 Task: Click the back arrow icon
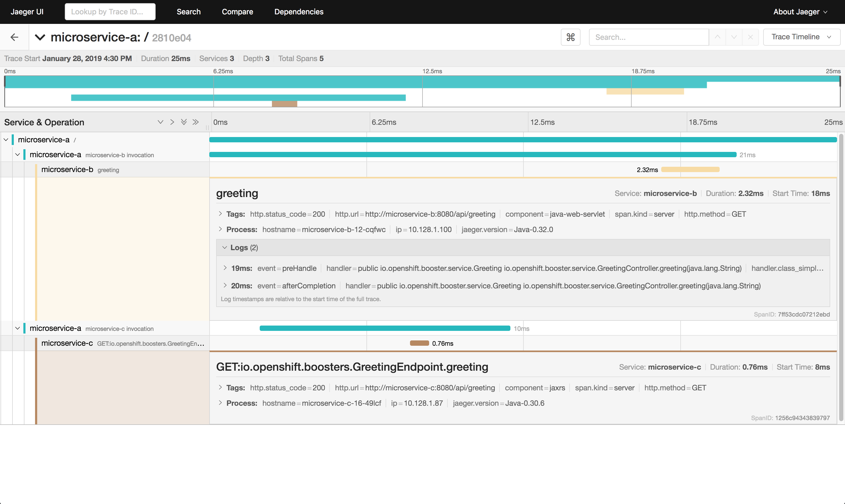(x=14, y=37)
